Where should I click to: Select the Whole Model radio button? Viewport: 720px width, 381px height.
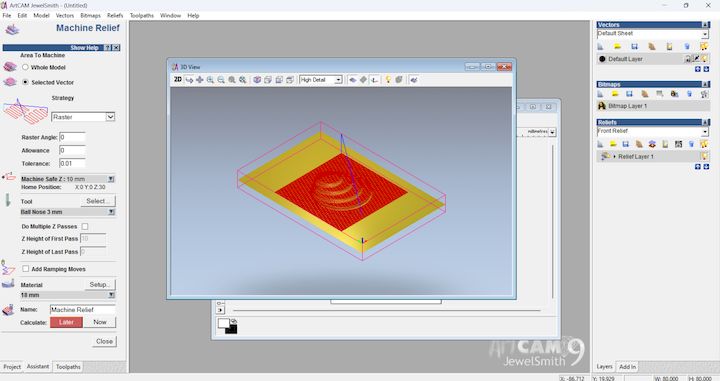[25, 67]
